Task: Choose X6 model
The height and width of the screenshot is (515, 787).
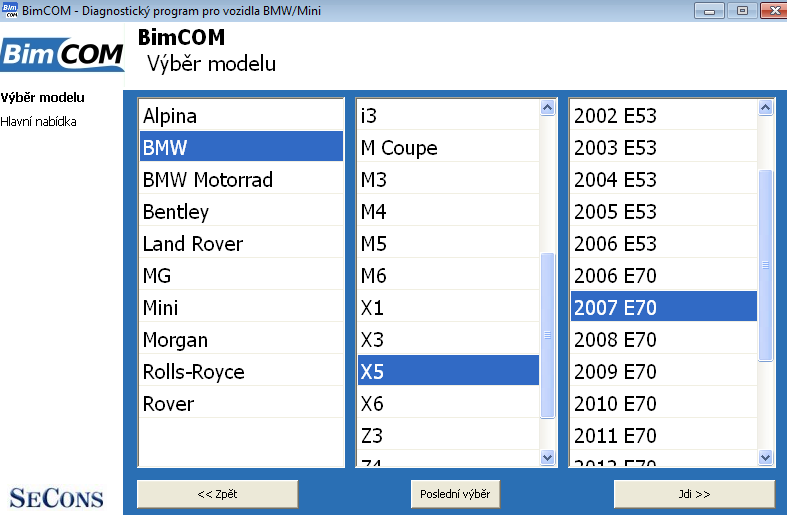Action: coord(448,404)
